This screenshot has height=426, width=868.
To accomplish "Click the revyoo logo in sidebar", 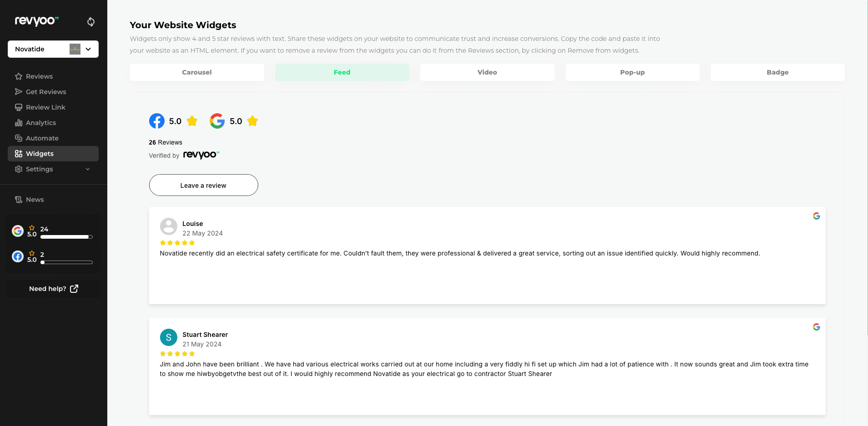I will point(36,21).
